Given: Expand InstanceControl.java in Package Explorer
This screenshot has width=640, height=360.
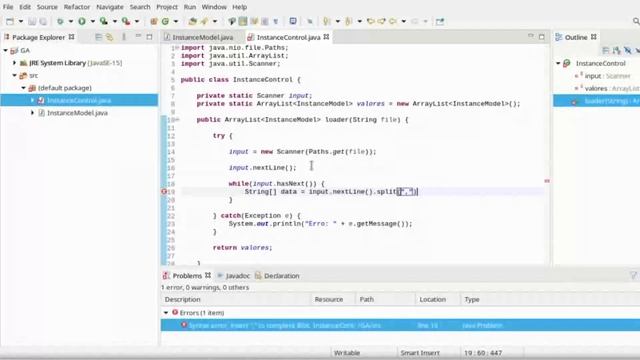Looking at the screenshot, I should [x=33, y=100].
